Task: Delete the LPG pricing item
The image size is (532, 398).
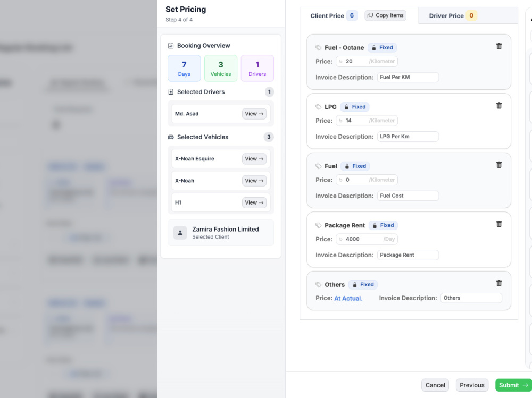Action: 499,105
